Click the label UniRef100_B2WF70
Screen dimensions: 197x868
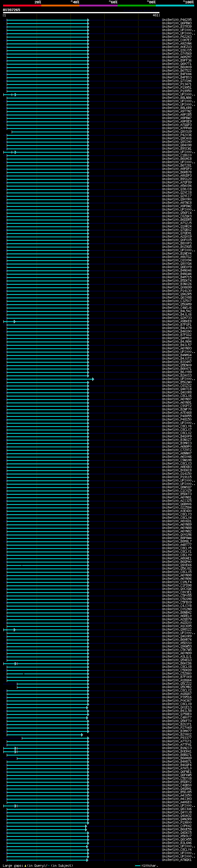tap(177, 410)
